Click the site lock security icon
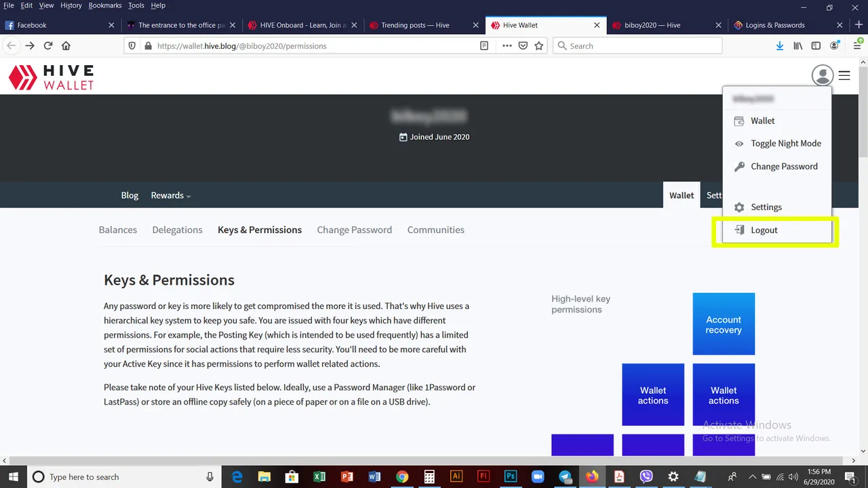 pyautogui.click(x=149, y=46)
